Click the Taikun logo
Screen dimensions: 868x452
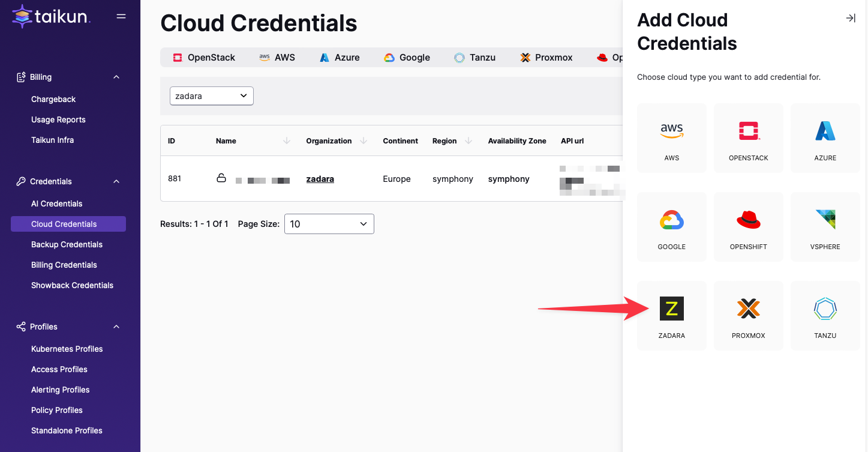point(51,17)
